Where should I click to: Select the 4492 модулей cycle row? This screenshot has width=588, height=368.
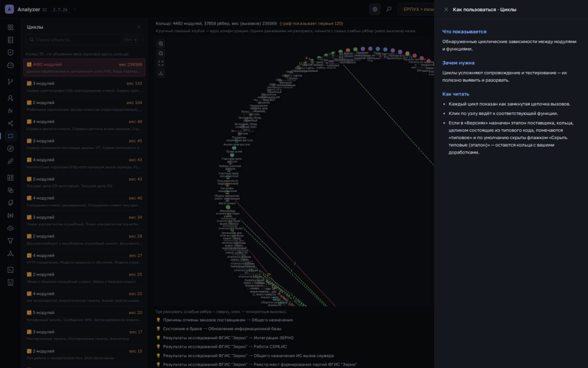[84, 68]
